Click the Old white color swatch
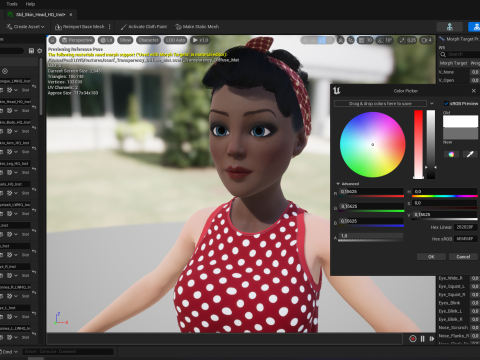 point(460,121)
